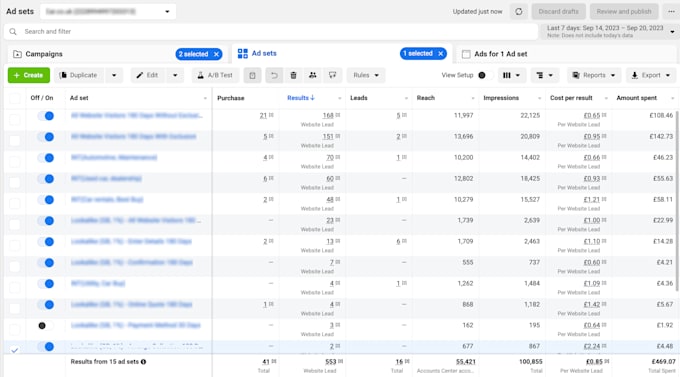
Task: Expand the Reports dropdown arrow
Action: [613, 75]
